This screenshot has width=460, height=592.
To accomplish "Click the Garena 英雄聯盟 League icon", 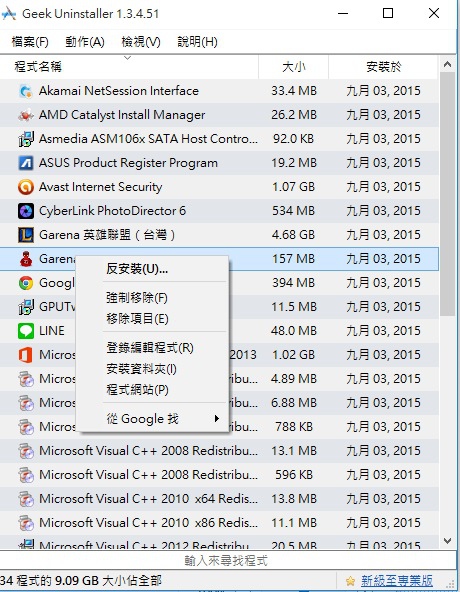I will [26, 235].
